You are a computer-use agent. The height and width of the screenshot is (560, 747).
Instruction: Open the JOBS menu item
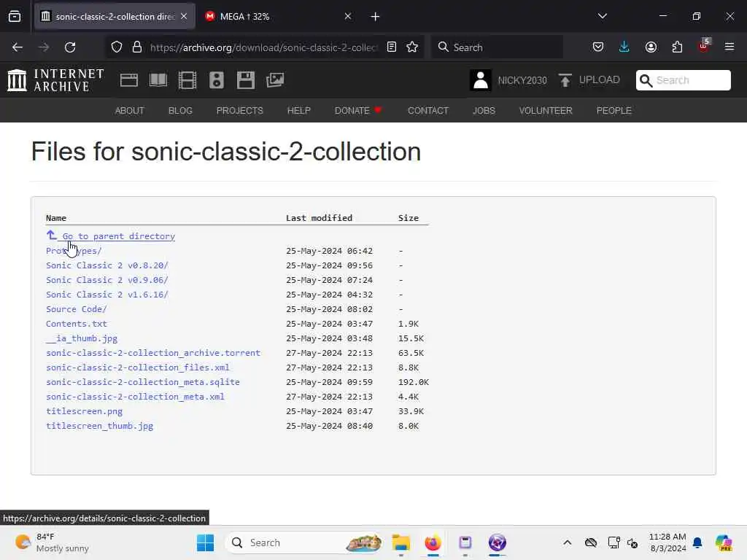[484, 111]
